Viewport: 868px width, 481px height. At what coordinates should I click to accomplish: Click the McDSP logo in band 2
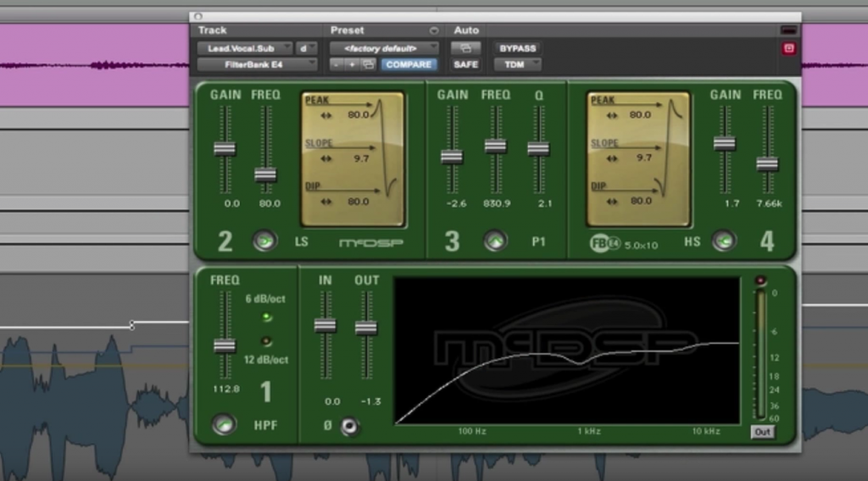pos(371,243)
